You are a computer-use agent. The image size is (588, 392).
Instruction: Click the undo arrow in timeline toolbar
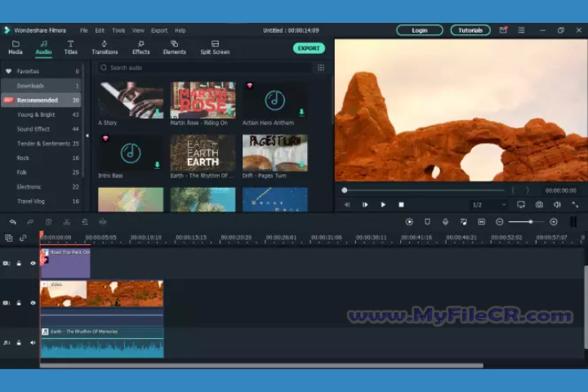click(x=13, y=221)
